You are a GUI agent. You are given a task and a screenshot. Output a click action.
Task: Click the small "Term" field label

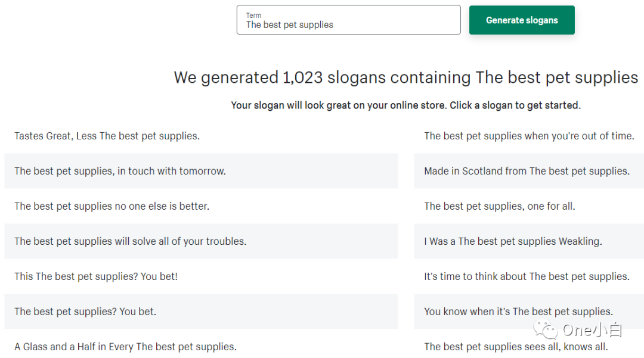[253, 15]
